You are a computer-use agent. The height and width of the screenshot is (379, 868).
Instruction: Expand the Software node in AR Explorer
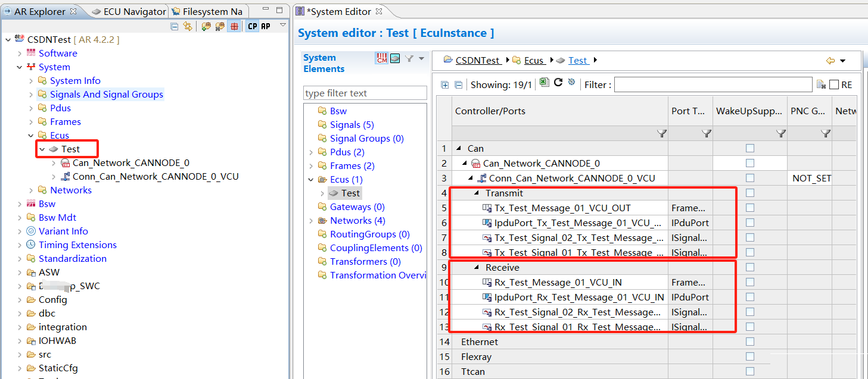20,54
